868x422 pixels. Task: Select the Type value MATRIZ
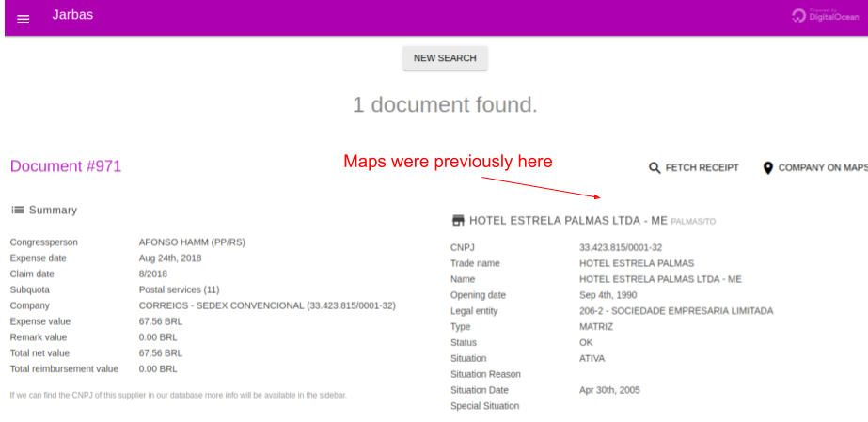(596, 327)
